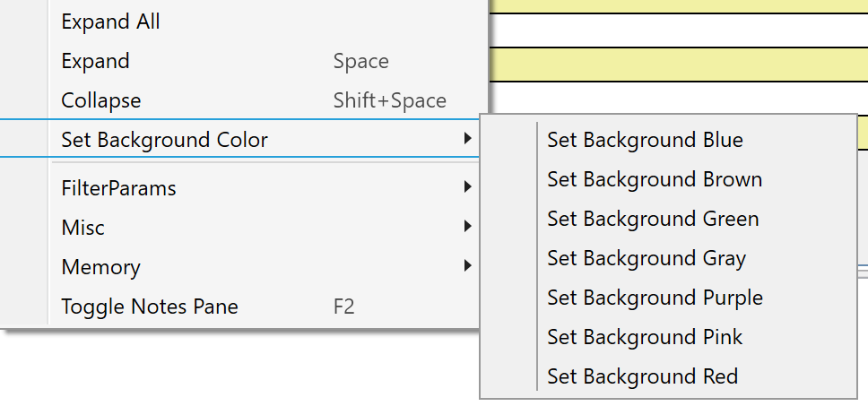868x406 pixels.
Task: Click Collapse in the context menu
Action: (100, 101)
